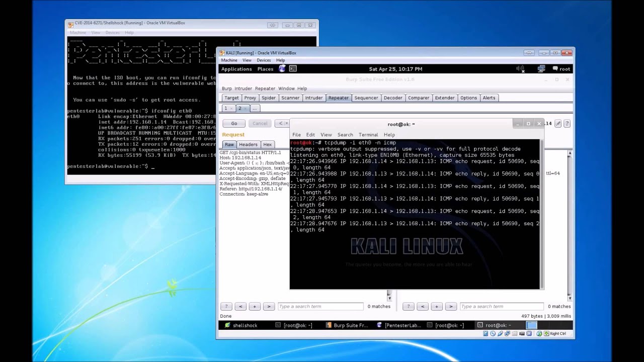Switch to [PentesterLab... taskbar entry
The width and height of the screenshot is (644, 362).
click(x=399, y=325)
